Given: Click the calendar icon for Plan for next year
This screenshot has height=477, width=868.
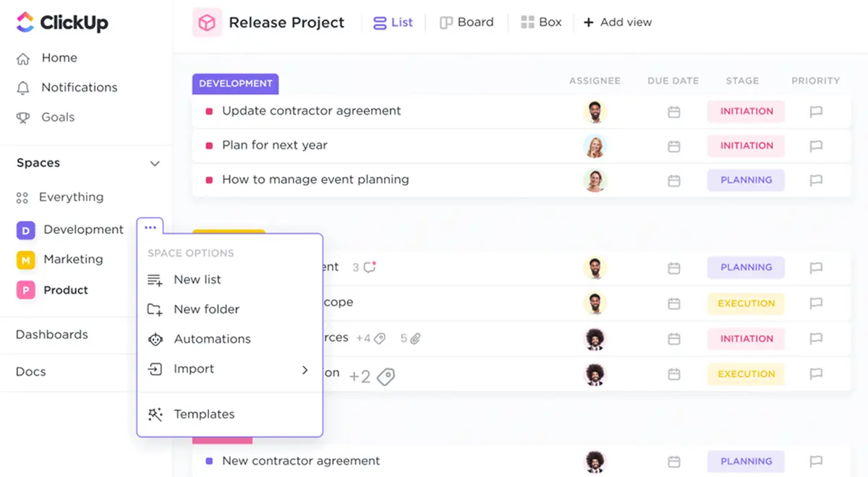Looking at the screenshot, I should 674,146.
